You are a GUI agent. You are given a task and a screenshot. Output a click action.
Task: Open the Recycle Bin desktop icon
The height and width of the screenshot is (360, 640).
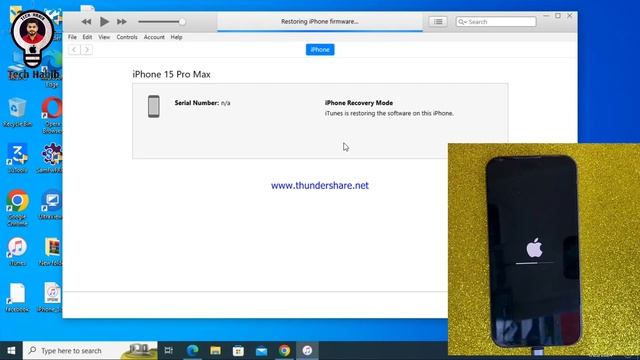tap(17, 113)
